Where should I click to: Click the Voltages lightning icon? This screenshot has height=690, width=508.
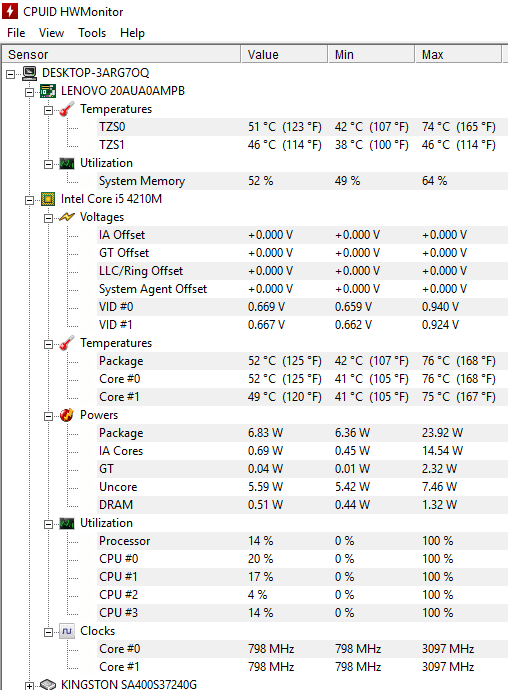click(x=67, y=217)
